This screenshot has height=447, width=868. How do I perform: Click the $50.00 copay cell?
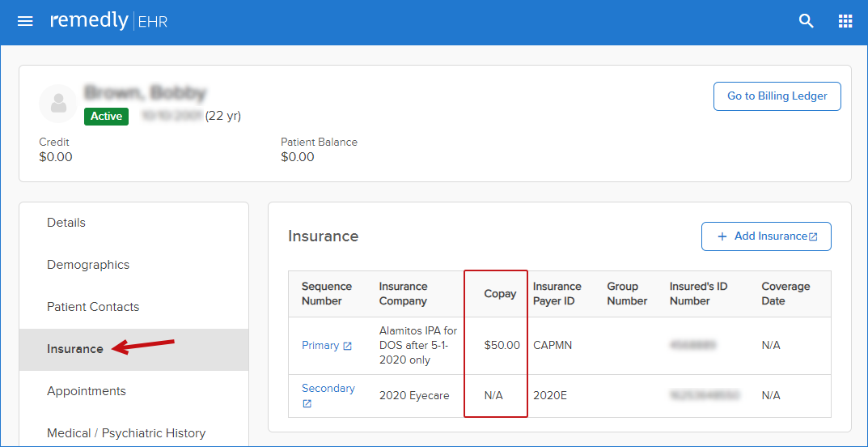click(502, 346)
